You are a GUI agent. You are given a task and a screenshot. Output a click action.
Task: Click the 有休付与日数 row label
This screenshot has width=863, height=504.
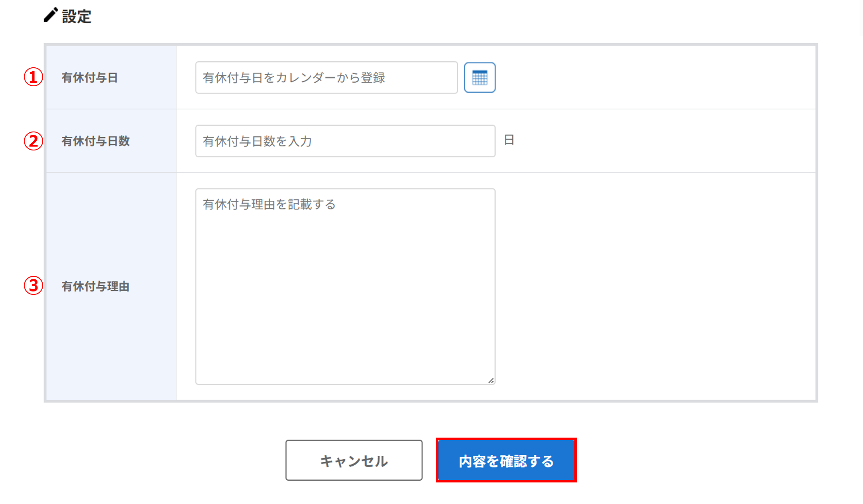95,141
